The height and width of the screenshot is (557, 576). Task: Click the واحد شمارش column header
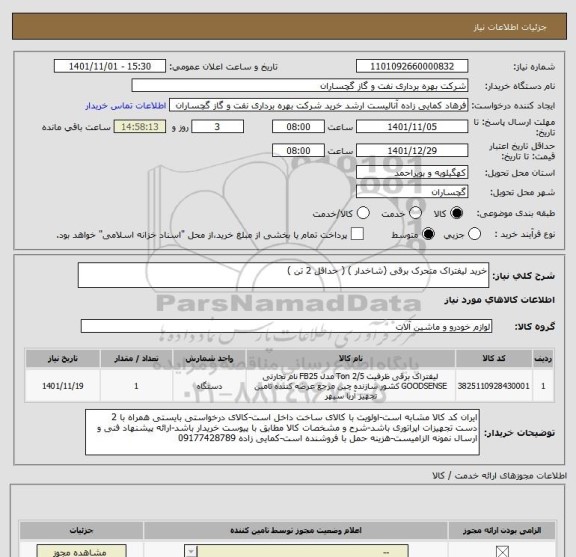209,358
